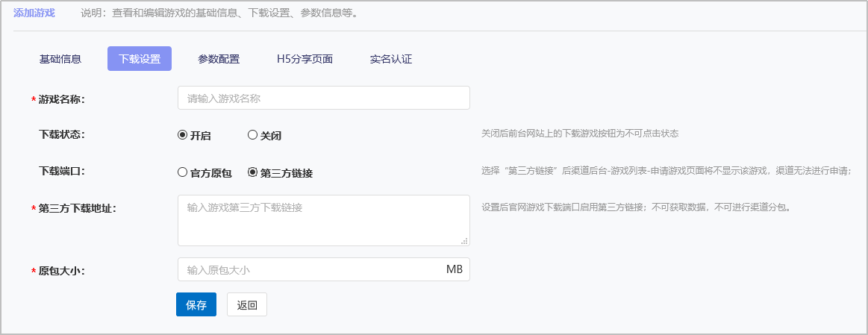The image size is (868, 335).
Task: Click the 下载端口 label
Action: click(x=61, y=171)
